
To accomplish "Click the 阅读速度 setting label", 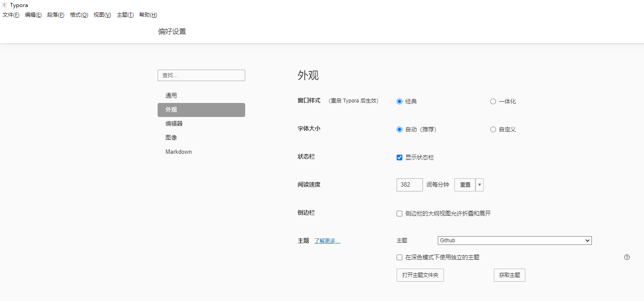I will (x=309, y=184).
